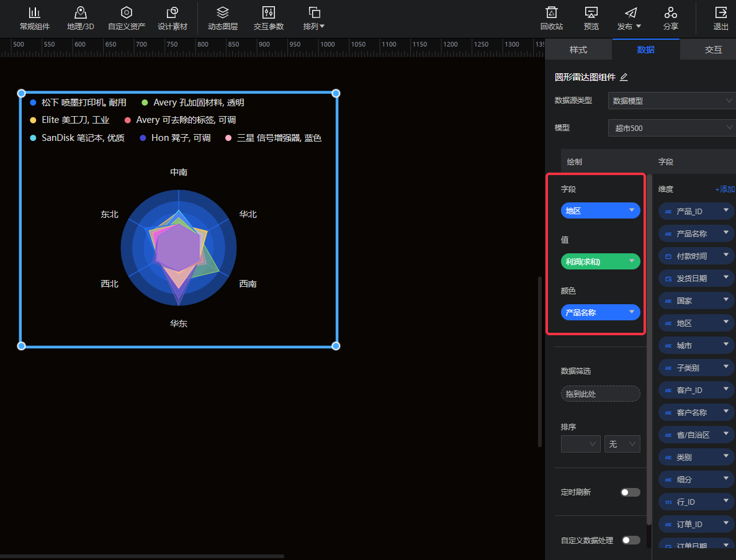Open the 模型 超市500 dropdown
This screenshot has height=560, width=736.
pos(671,128)
